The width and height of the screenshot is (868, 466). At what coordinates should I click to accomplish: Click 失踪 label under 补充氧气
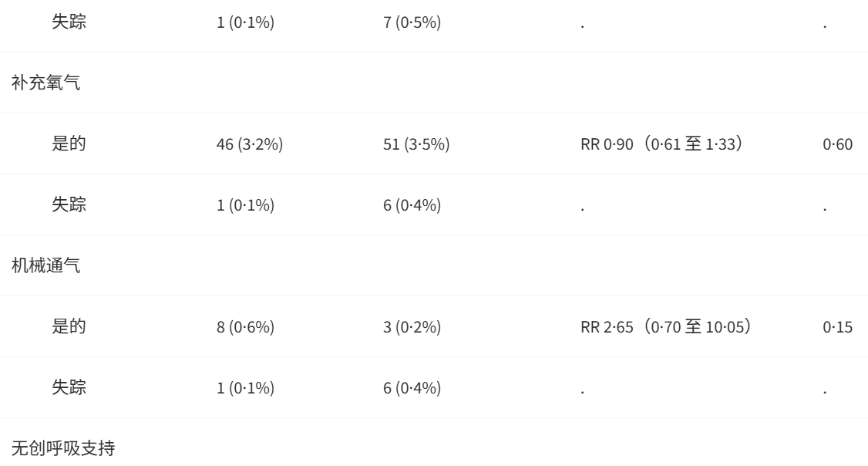coord(69,204)
